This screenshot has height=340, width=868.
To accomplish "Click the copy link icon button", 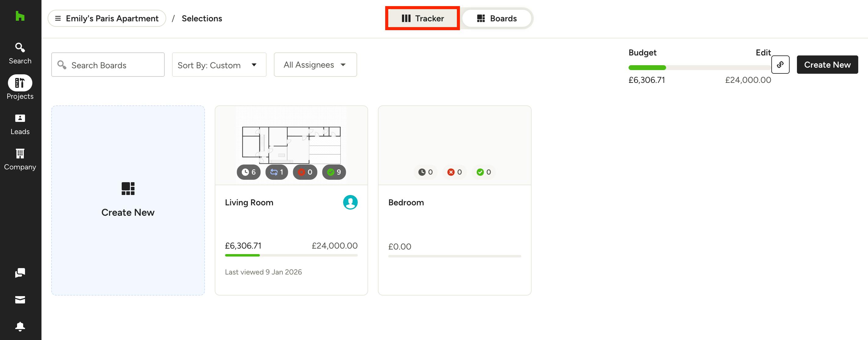I will click(x=780, y=65).
